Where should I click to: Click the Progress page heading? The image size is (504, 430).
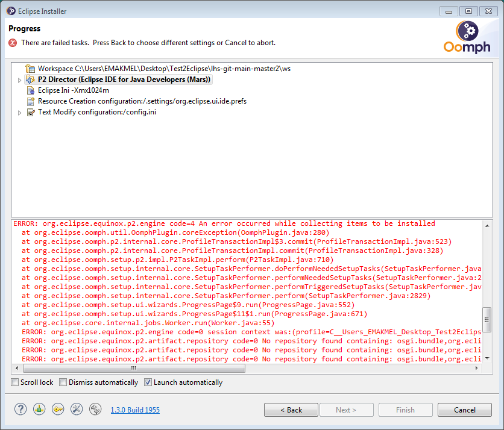point(25,28)
